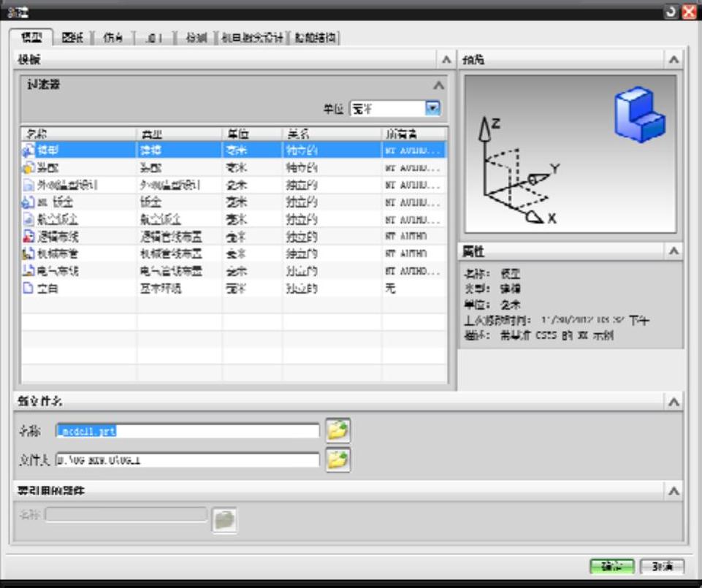Open the 机电概念设计 (mechatronics concept design) tab

(253, 38)
